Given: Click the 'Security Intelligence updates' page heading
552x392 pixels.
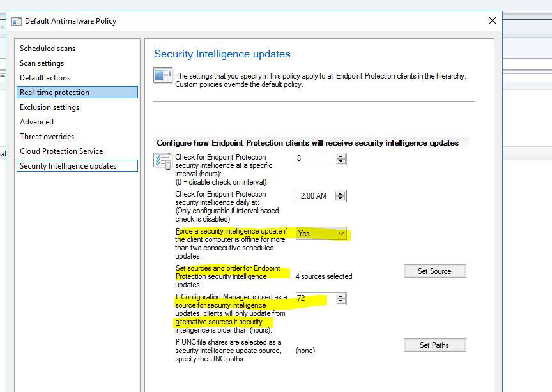Looking at the screenshot, I should coord(222,54).
